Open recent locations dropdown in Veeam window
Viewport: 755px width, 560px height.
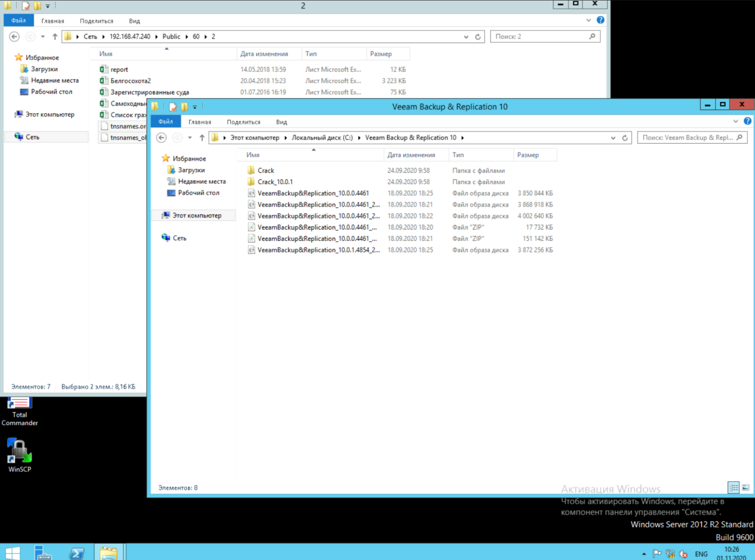coord(190,138)
